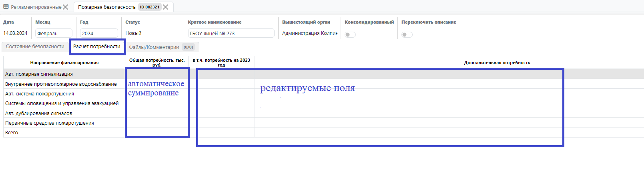This screenshot has width=644, height=182.
Task: Click the Краткое наименование field
Action: click(231, 33)
